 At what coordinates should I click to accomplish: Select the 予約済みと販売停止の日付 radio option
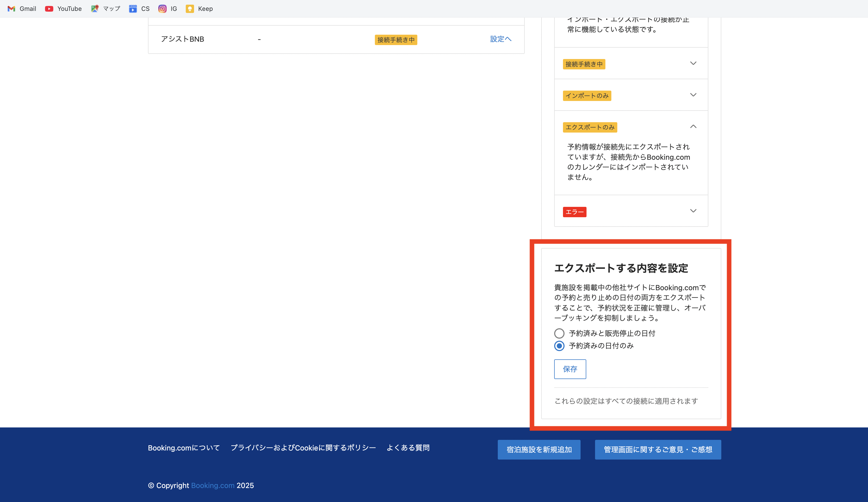(x=560, y=333)
